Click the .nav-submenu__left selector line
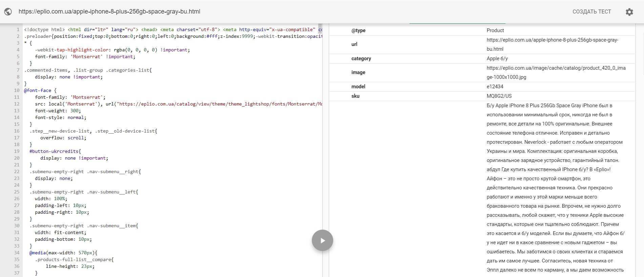This screenshot has height=277, width=644. pyautogui.click(x=84, y=192)
